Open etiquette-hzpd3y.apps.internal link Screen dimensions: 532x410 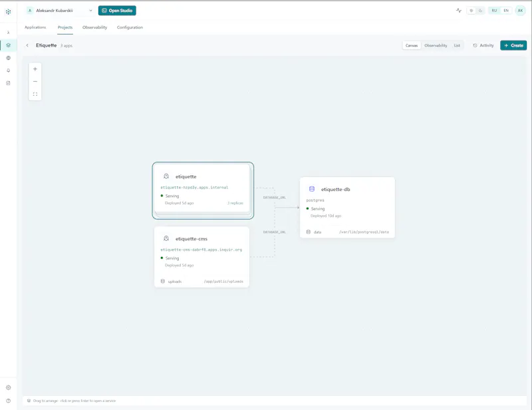pyautogui.click(x=194, y=188)
